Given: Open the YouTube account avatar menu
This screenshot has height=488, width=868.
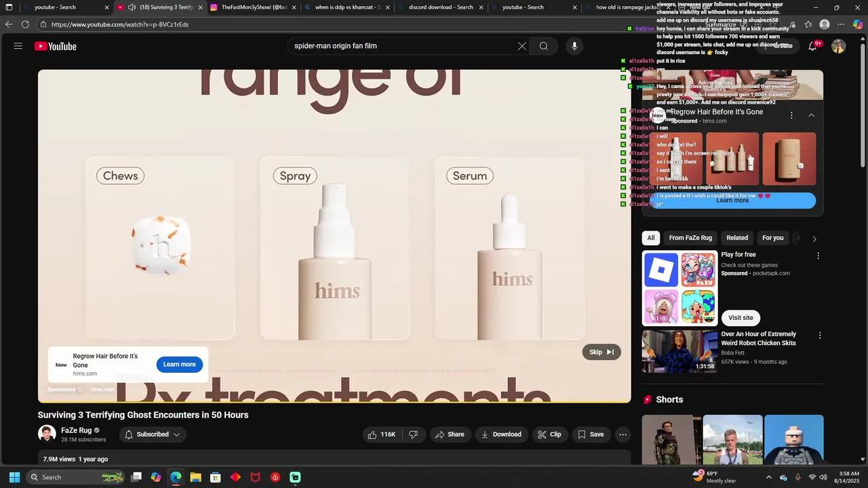Looking at the screenshot, I should click(x=839, y=46).
